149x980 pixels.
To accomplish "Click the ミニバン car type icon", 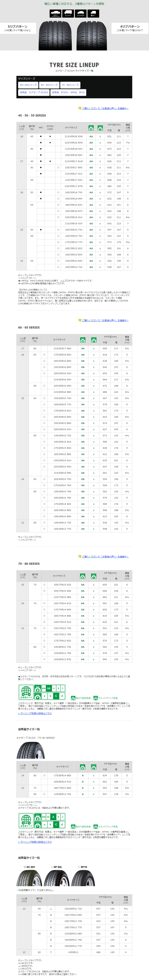I will point(68,14).
